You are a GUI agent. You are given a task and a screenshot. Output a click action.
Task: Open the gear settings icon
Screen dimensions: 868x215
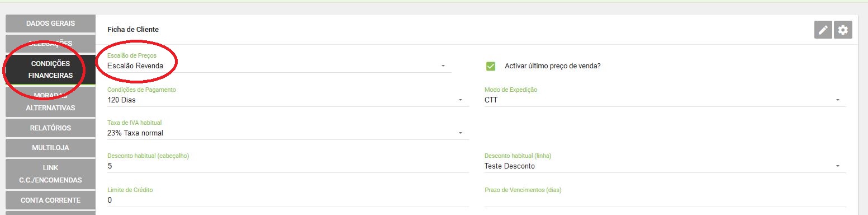tap(843, 30)
